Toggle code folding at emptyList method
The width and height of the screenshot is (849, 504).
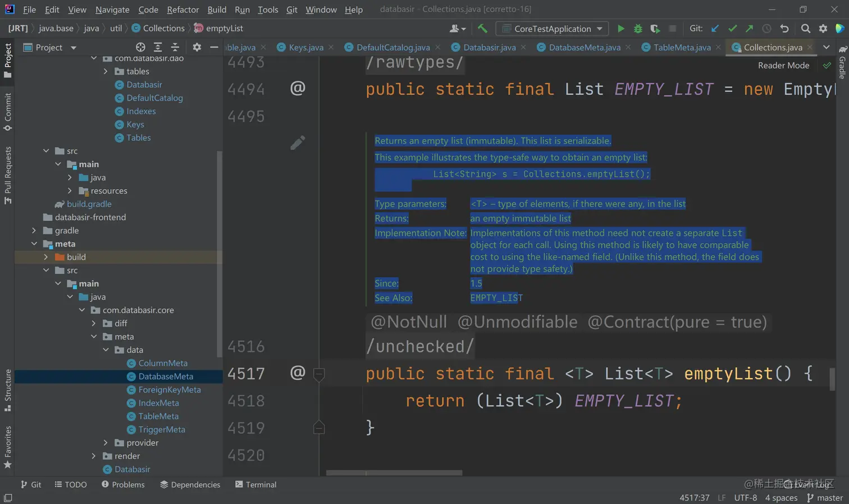coord(318,374)
